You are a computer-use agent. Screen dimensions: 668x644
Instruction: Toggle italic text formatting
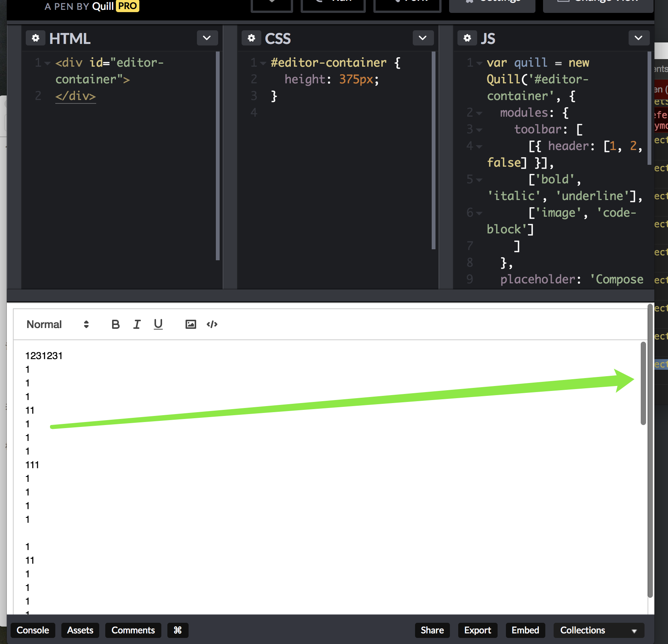[x=137, y=324]
